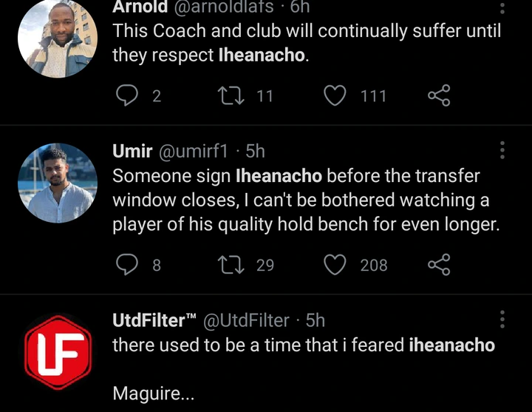This screenshot has height=412, width=532.
Task: Share Umir's tweet
Action: [x=439, y=264]
